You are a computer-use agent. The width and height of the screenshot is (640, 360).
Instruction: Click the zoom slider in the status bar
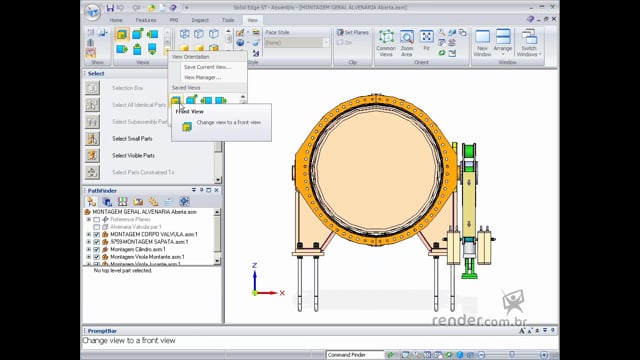512,355
